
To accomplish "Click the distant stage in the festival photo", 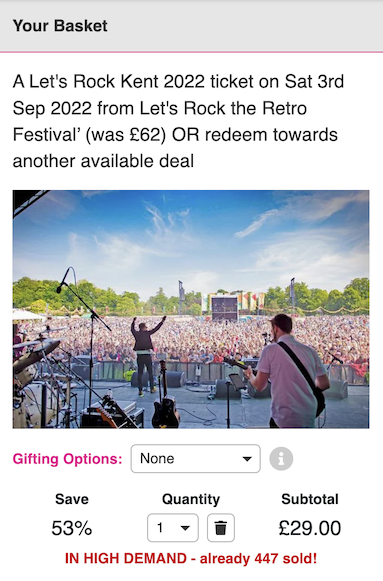I will click(224, 308).
